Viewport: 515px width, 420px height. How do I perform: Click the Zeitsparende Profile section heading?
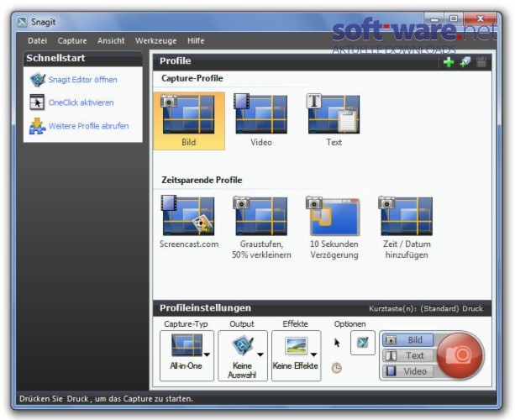(202, 180)
